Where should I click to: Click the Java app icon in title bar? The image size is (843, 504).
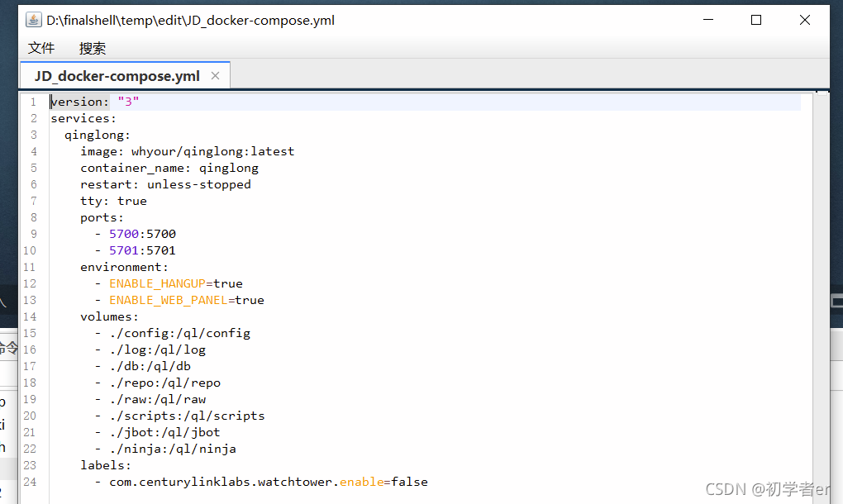coord(33,20)
